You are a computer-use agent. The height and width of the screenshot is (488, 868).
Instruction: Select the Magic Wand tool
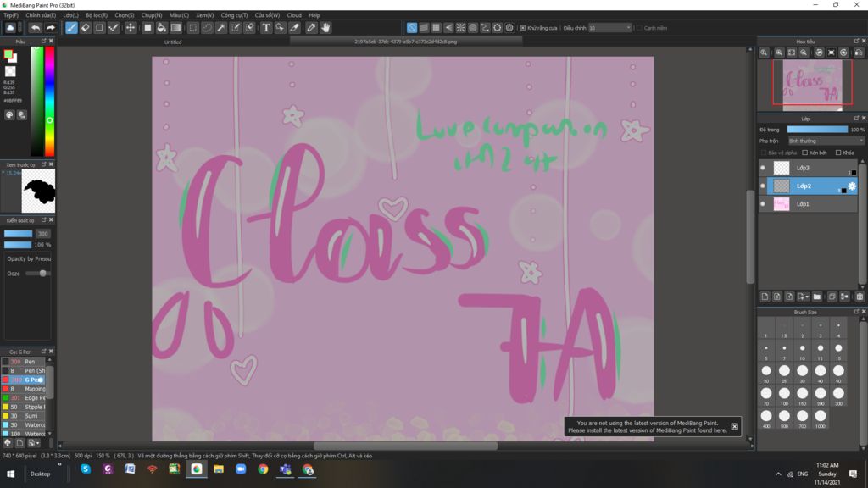pos(221,28)
